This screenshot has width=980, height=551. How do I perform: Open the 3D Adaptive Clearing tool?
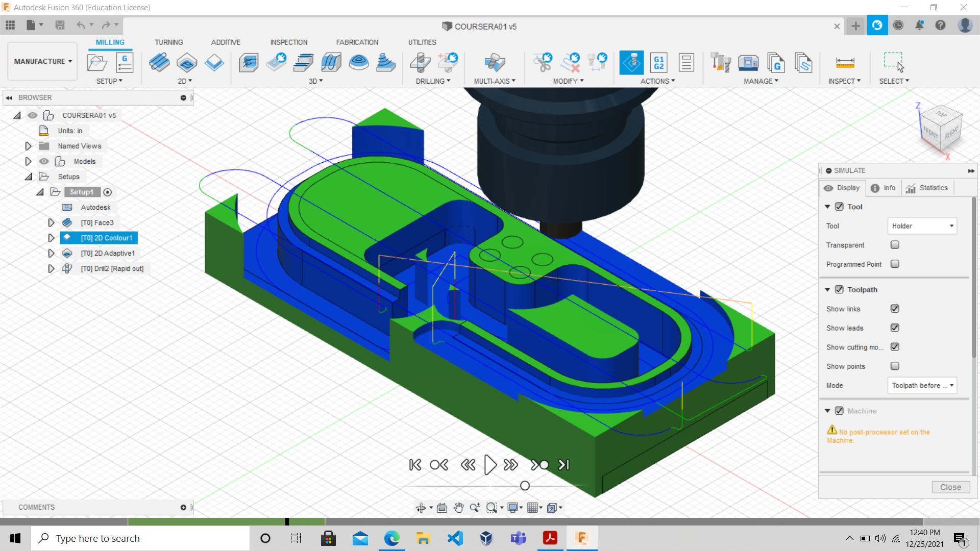tap(249, 62)
